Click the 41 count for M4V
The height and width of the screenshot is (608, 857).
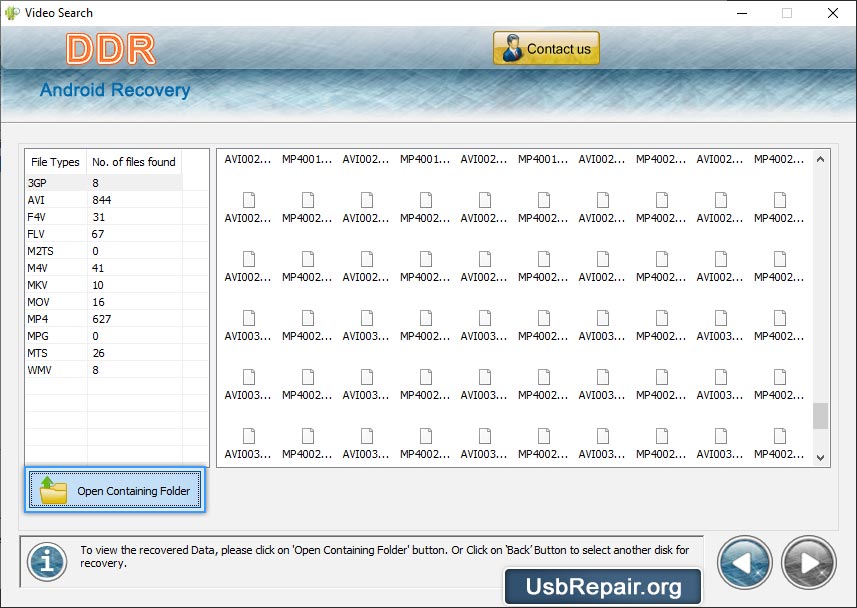point(98,267)
